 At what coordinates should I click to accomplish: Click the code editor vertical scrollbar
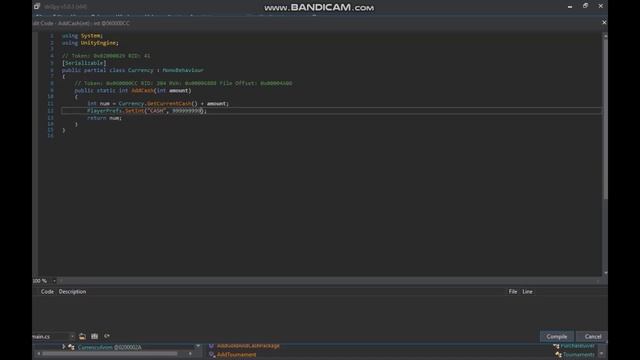605,118
